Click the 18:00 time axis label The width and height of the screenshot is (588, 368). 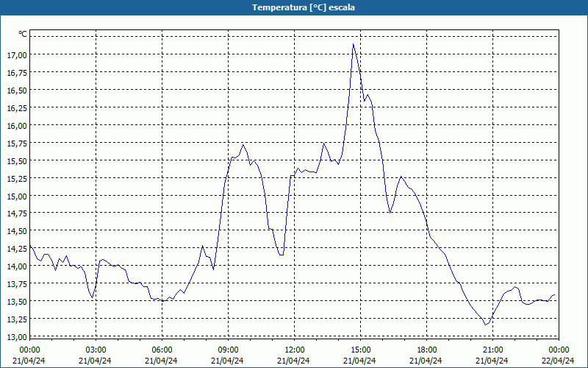pyautogui.click(x=427, y=350)
